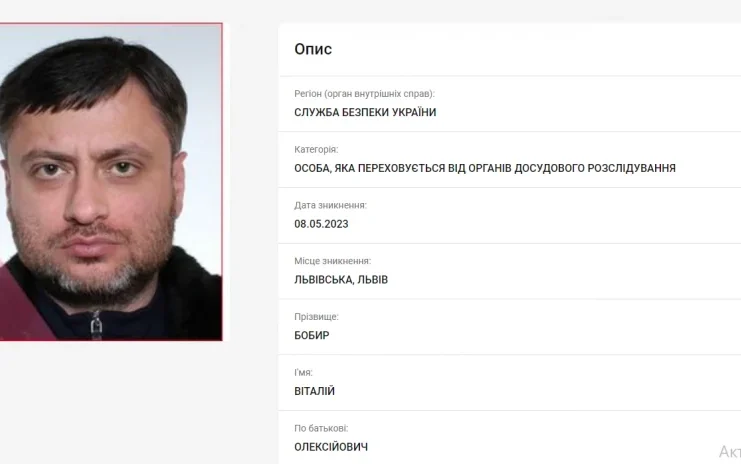
Task: Click the patronymic ОЛЕКСІЙОВИЧ
Action: pyautogui.click(x=331, y=447)
